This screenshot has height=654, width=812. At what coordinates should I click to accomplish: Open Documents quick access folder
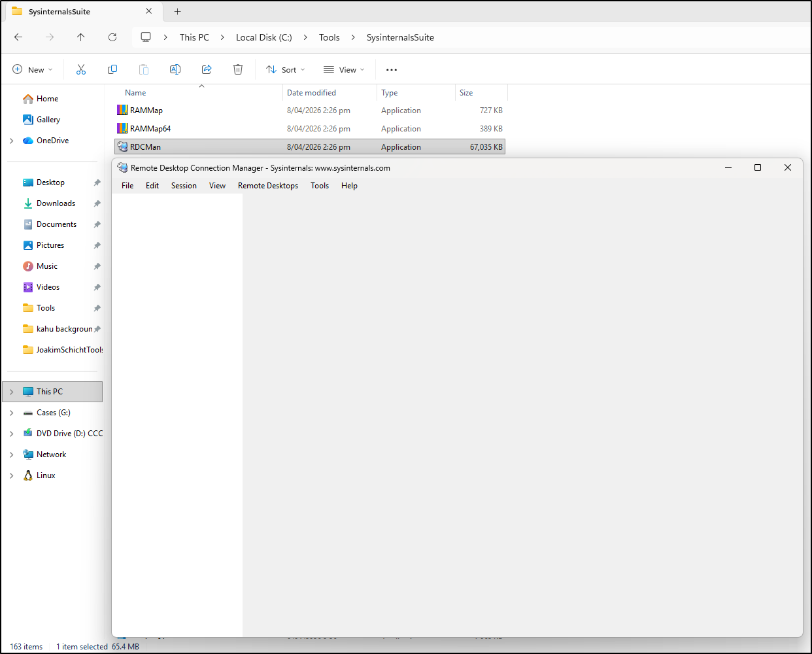tap(56, 224)
